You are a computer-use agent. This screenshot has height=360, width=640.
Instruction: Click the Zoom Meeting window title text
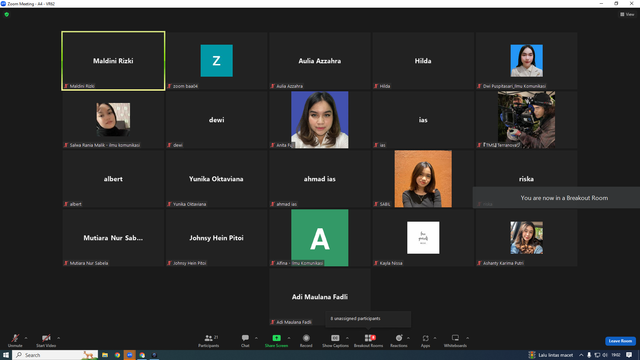click(x=31, y=4)
